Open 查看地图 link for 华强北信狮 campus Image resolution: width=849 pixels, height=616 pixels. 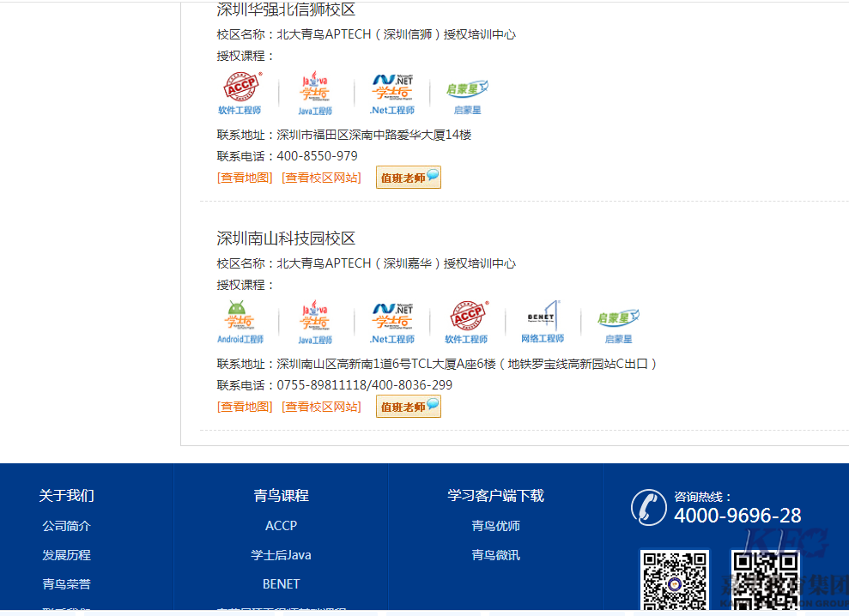(245, 178)
